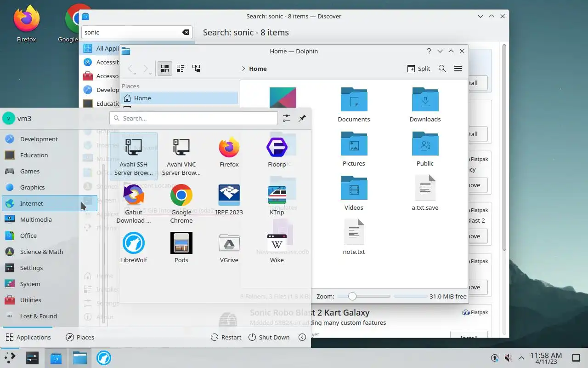588x368 pixels.
Task: Click Discover taskbar icon
Action: (56, 358)
